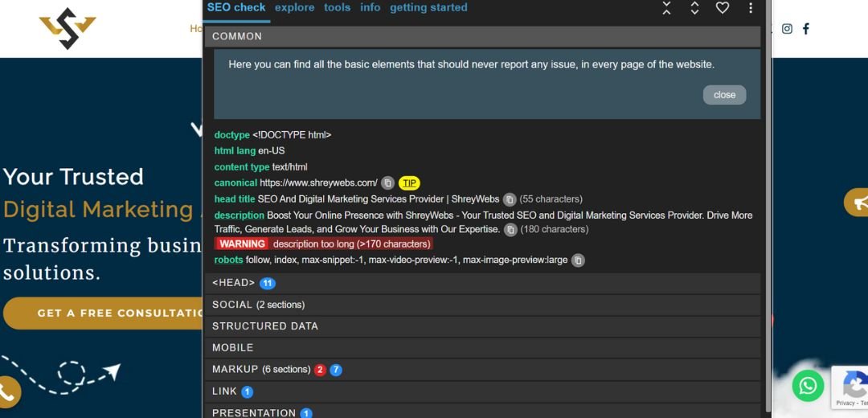Click the blue 7 badge next to MARKUP
The image size is (868, 418).
coord(335,370)
